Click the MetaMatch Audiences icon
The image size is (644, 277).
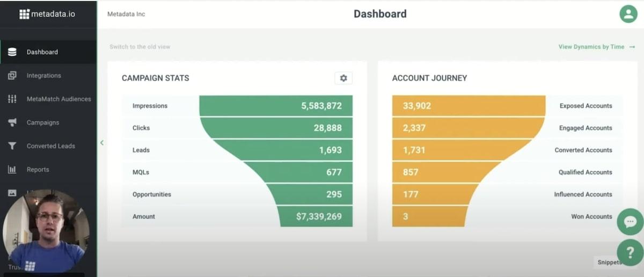[x=12, y=99]
